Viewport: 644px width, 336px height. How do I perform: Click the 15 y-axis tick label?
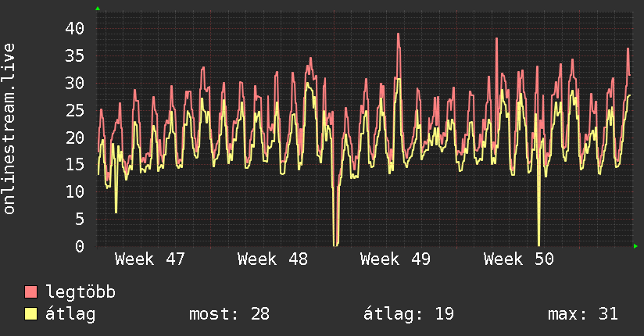[x=75, y=164]
